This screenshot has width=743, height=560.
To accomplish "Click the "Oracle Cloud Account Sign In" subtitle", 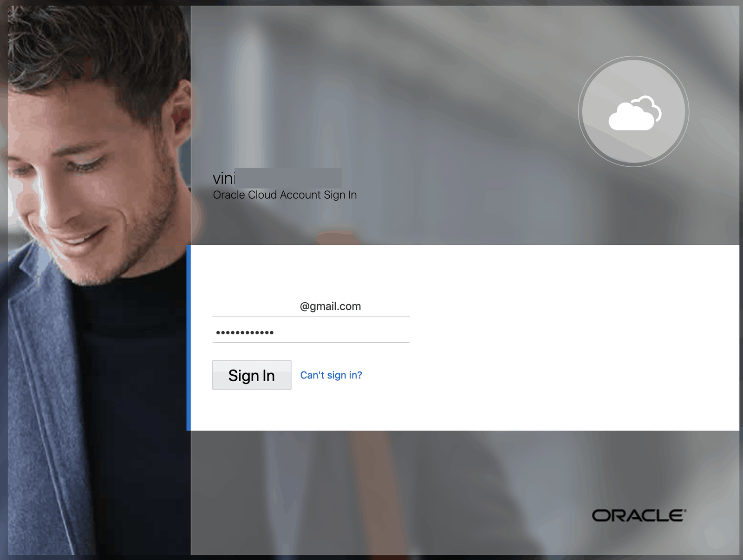I will [x=285, y=195].
